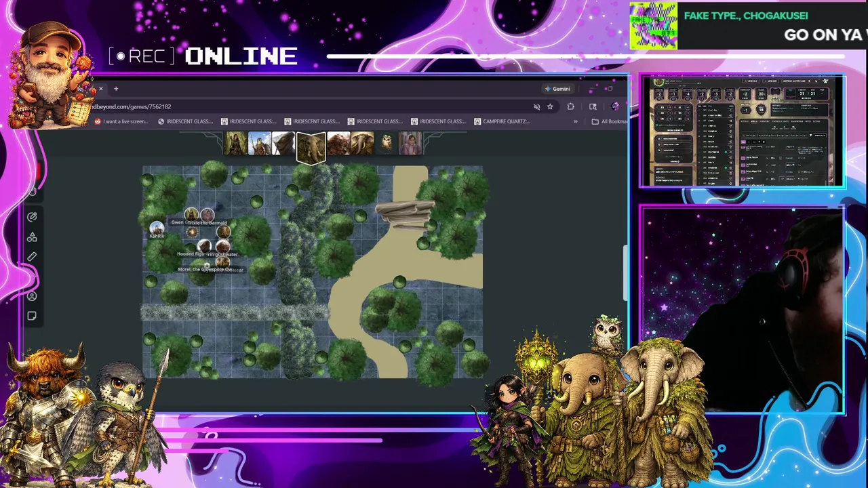Click the muted site sound icon

(536, 106)
